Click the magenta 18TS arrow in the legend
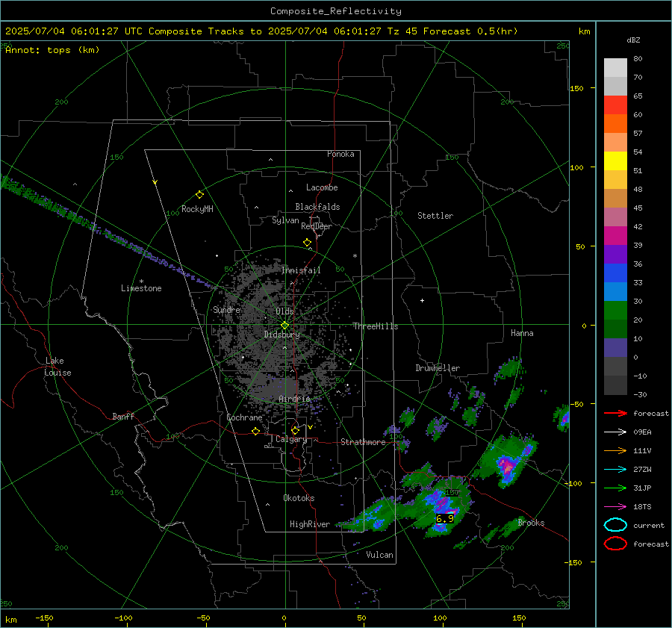672x628 pixels. (x=615, y=507)
